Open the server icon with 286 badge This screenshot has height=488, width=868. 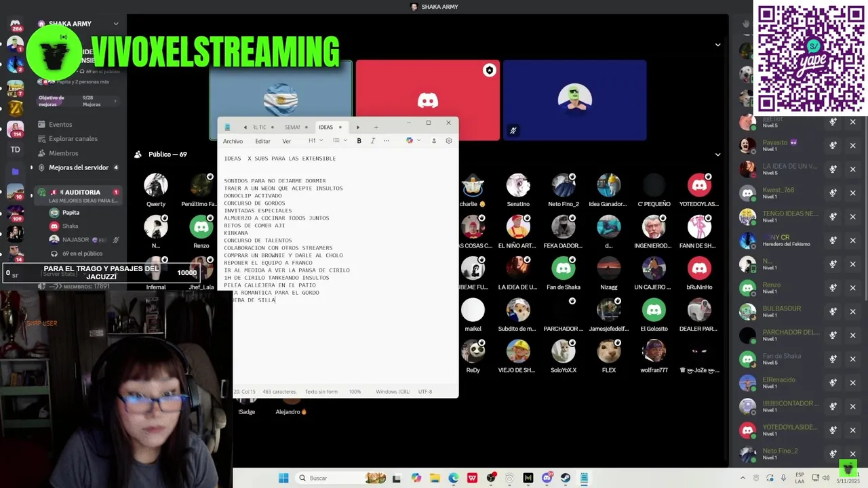[x=15, y=26]
